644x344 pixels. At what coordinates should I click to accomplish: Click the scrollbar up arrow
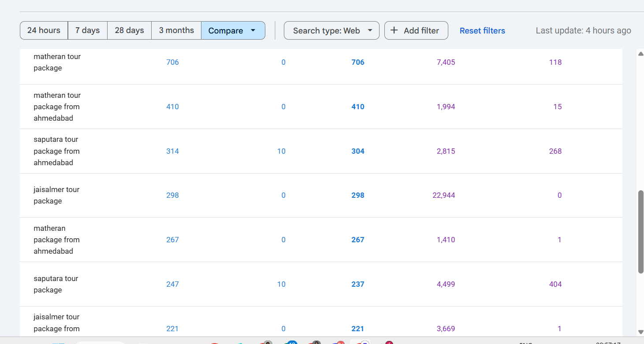[x=640, y=54]
